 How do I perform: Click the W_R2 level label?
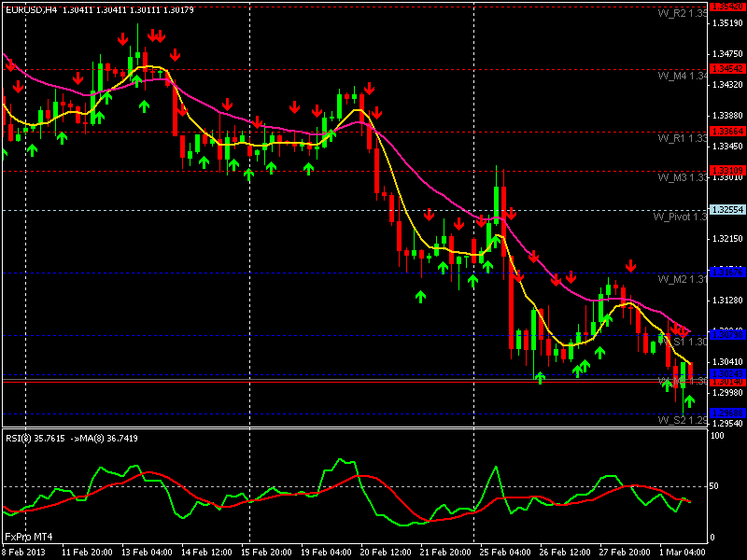point(683,13)
